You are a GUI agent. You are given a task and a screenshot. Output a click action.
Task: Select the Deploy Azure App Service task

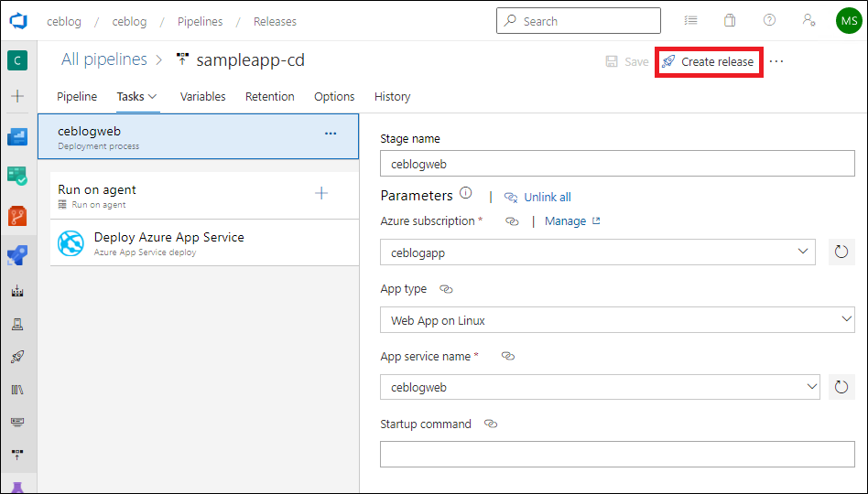click(204, 243)
